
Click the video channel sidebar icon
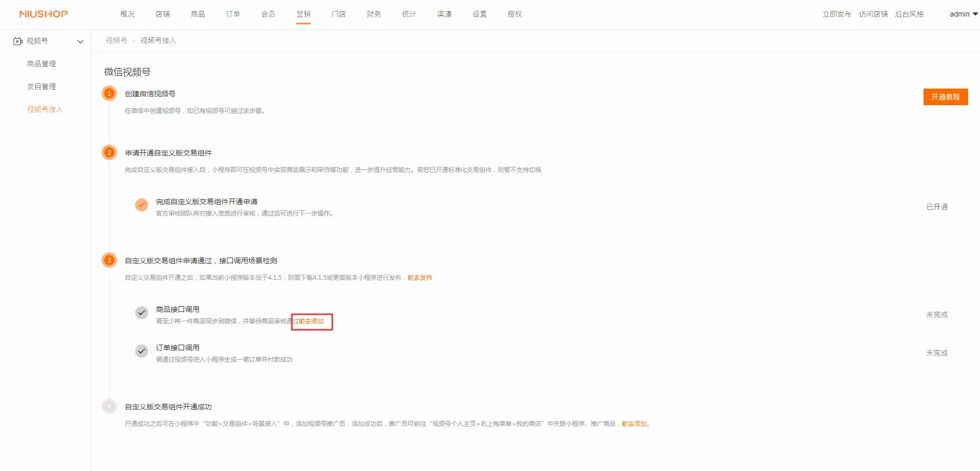pyautogui.click(x=18, y=41)
